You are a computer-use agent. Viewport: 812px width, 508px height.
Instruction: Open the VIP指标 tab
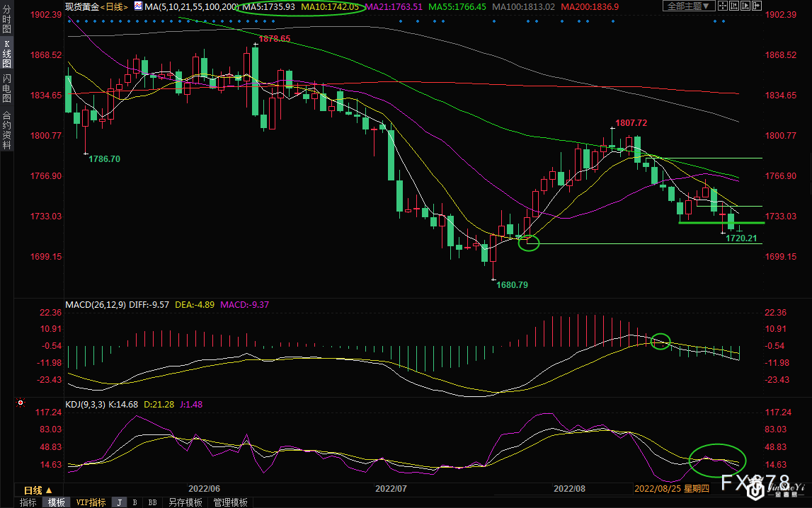91,502
